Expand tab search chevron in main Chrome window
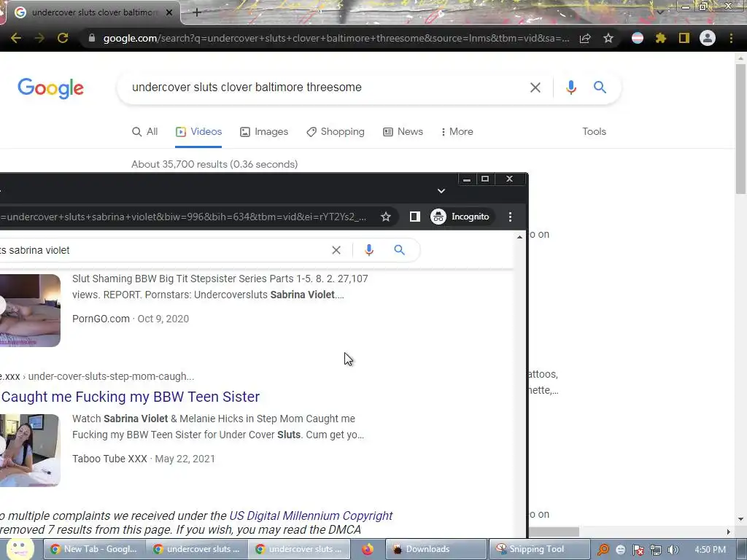This screenshot has height=560, width=747. (x=660, y=12)
